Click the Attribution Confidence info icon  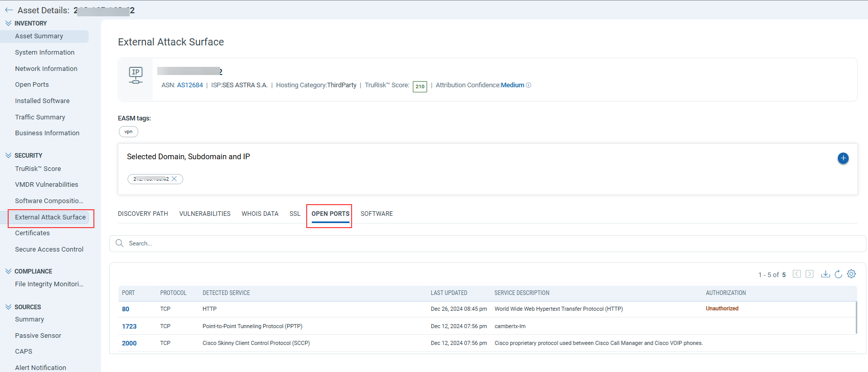(x=529, y=85)
